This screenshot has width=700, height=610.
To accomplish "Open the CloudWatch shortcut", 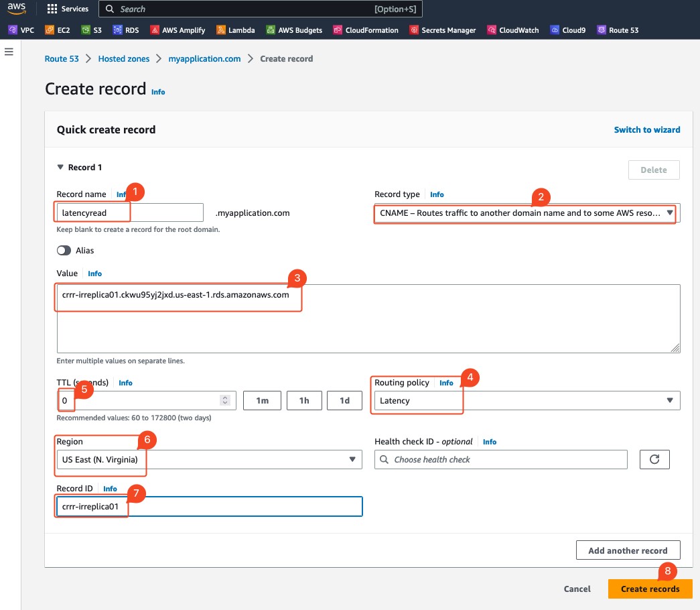I will 513,30.
